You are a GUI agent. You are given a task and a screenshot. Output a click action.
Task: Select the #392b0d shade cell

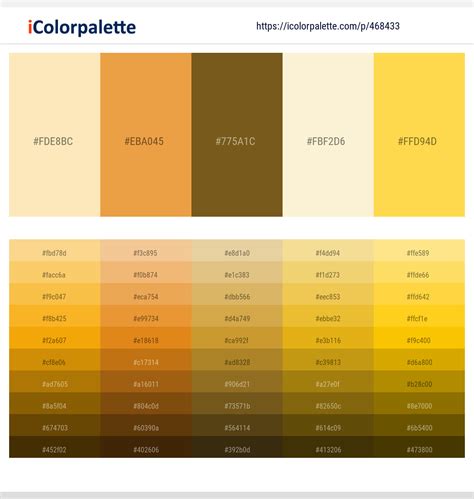click(x=237, y=447)
